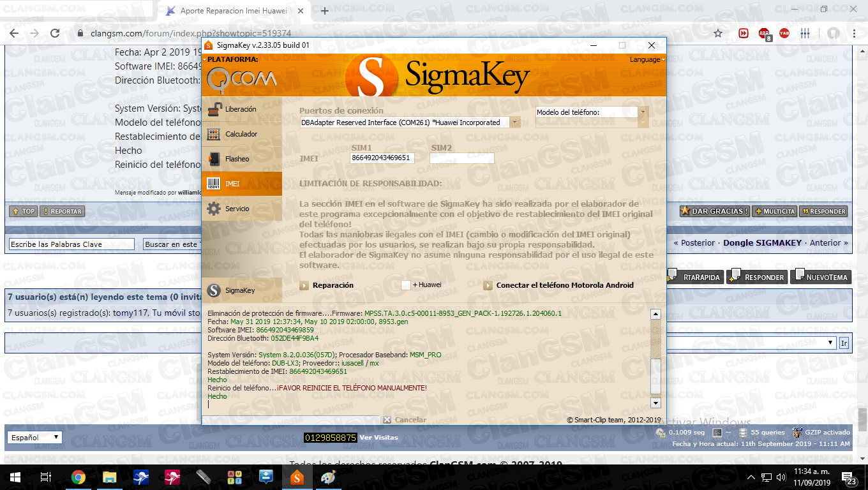The image size is (868, 490).
Task: Click the DAR GRACIAS button in forum
Action: click(x=715, y=211)
